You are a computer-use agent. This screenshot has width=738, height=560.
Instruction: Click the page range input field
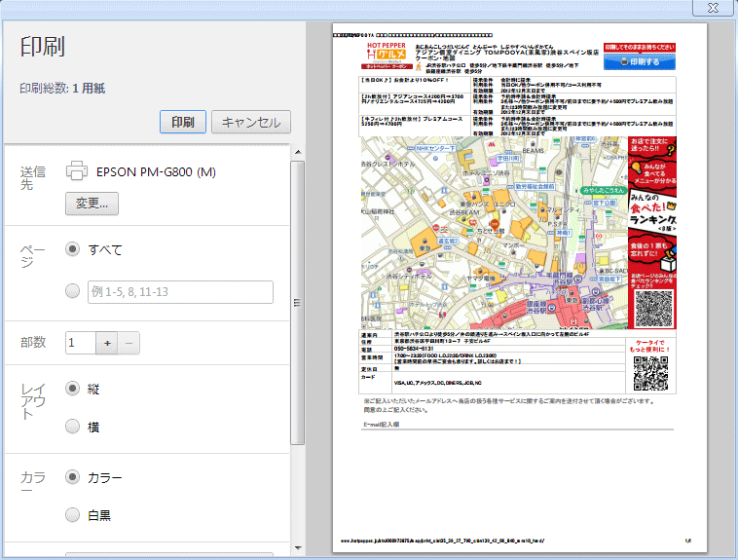(x=180, y=292)
